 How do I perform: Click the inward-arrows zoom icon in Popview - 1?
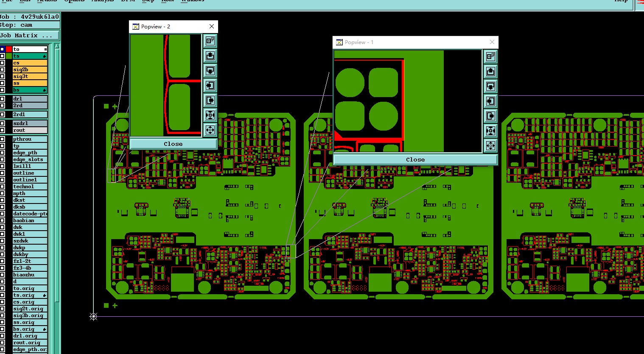point(490,131)
